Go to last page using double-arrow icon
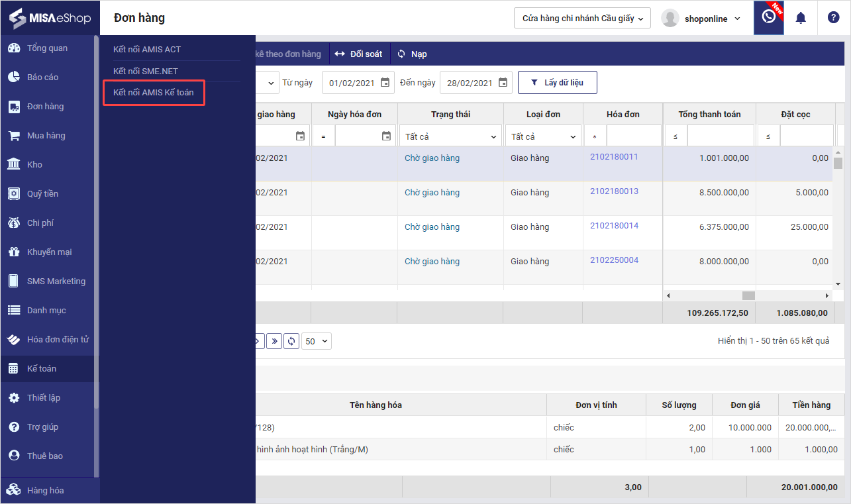851x504 pixels. [274, 341]
